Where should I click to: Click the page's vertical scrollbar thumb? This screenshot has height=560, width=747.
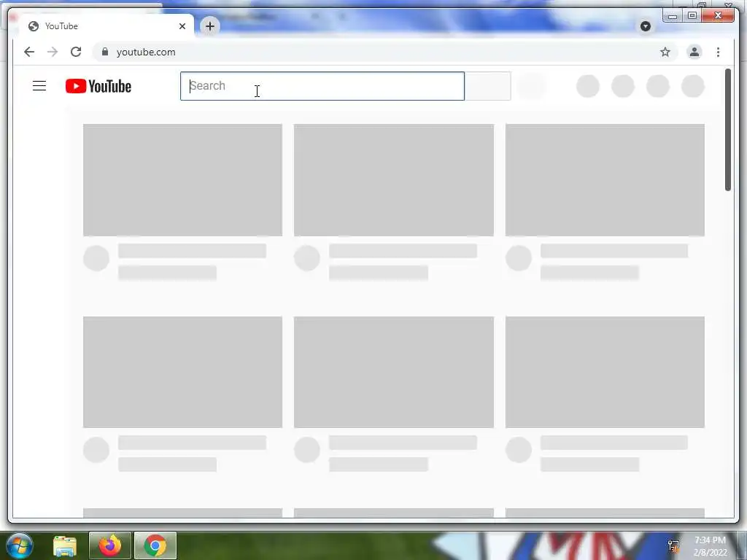coord(728,130)
